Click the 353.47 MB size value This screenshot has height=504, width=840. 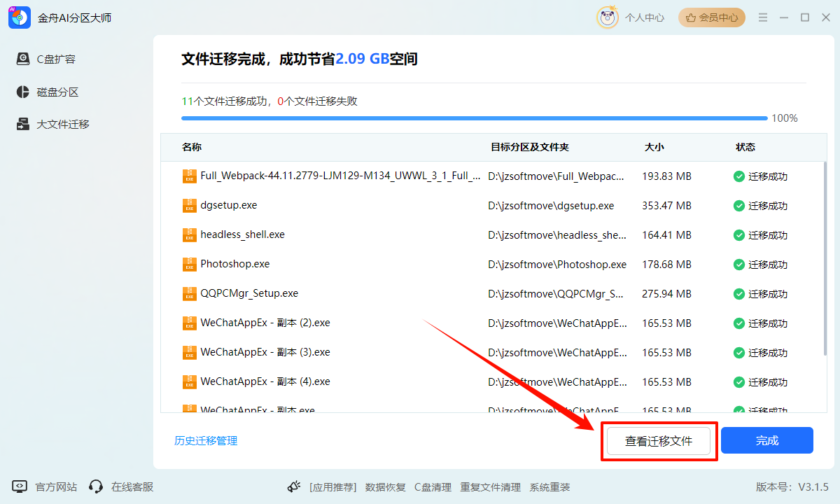(666, 206)
